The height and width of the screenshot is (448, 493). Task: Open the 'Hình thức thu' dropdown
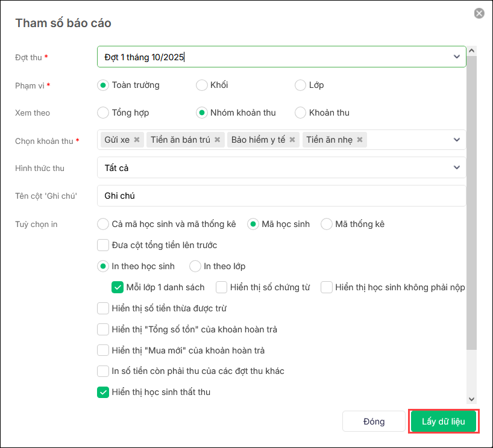[456, 167]
